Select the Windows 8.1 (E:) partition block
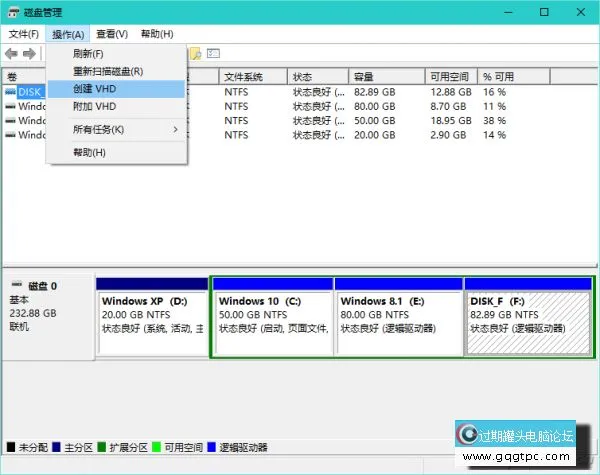The height and width of the screenshot is (475, 600). click(398, 317)
